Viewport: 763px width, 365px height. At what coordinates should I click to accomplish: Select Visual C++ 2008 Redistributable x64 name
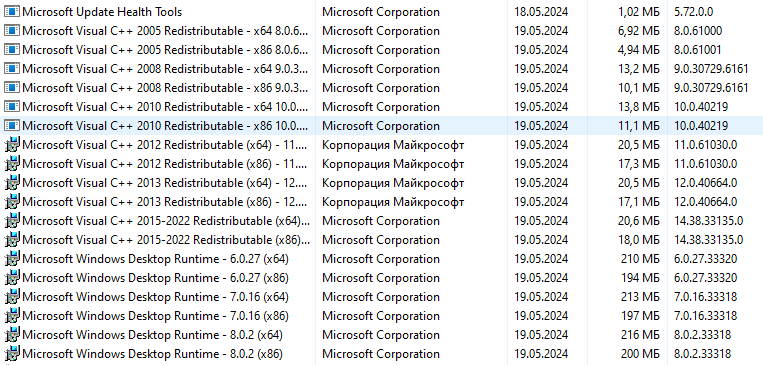pos(165,69)
